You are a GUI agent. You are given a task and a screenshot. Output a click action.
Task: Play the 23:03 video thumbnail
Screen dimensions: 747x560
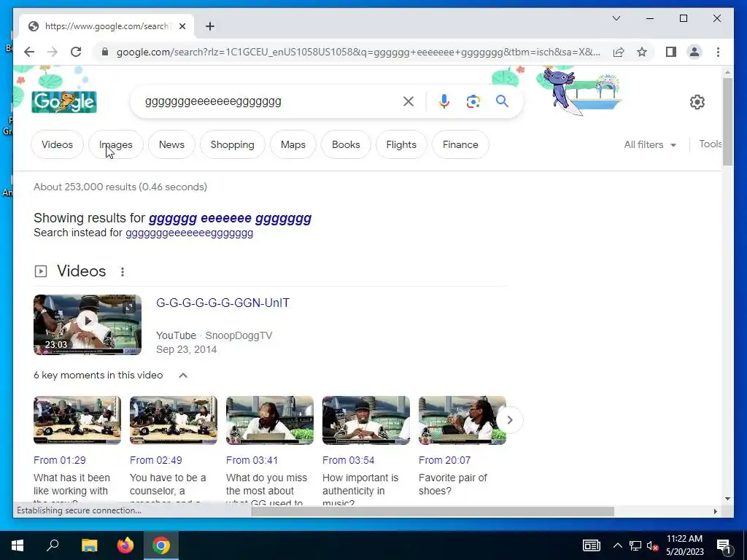[88, 324]
